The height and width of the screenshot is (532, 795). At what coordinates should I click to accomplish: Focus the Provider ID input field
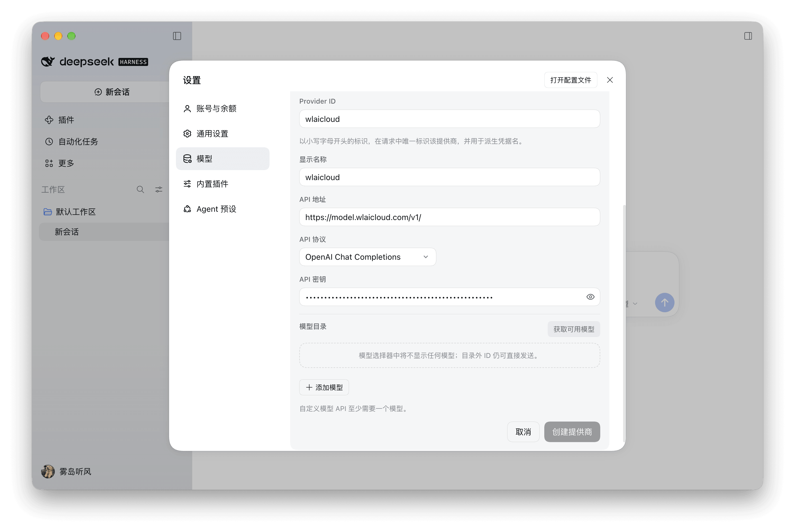449,119
